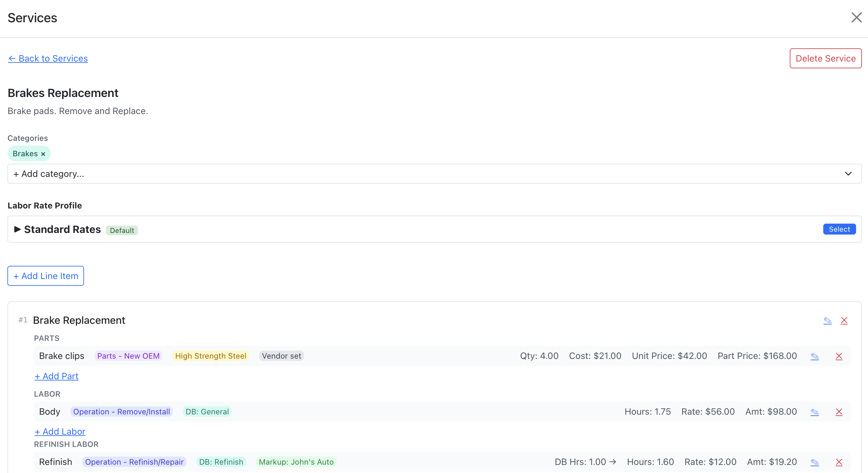Click Amt: $98.00 value
Image resolution: width=868 pixels, height=473 pixels.
771,412
